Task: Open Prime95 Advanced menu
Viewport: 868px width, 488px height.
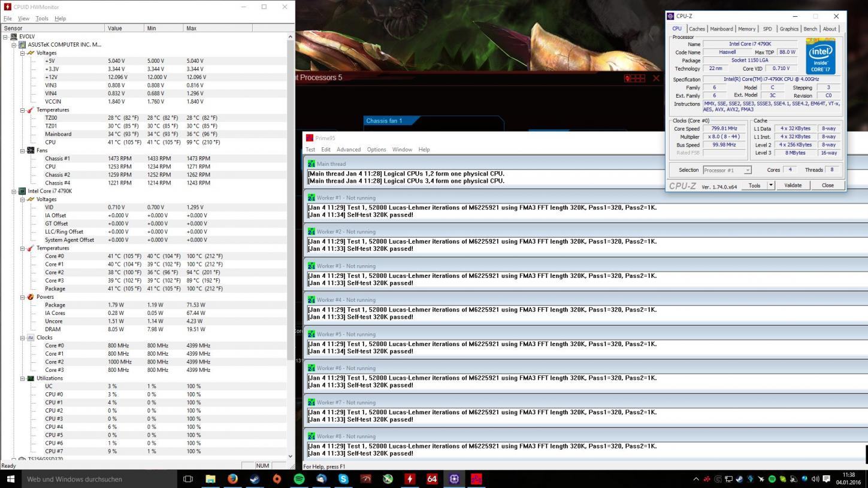Action: click(x=349, y=150)
